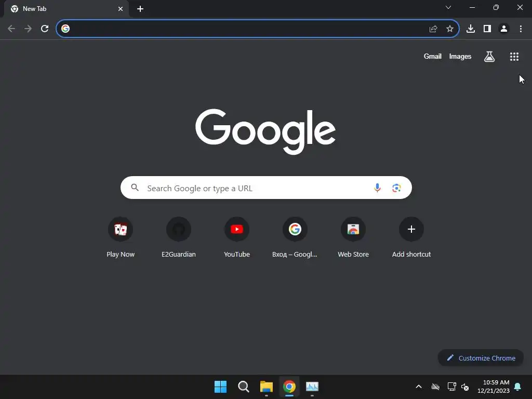Open Chrome downloads icon
This screenshot has width=532, height=399.
point(471,29)
